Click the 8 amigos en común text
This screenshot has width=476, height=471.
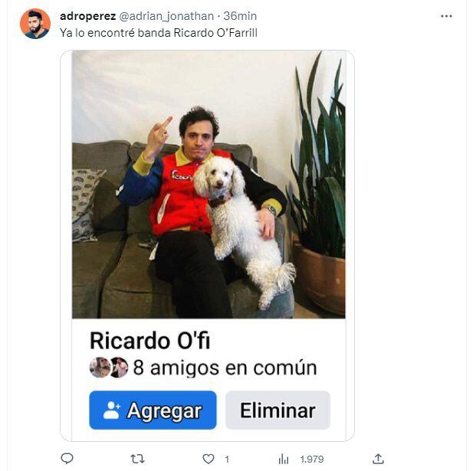(x=225, y=368)
